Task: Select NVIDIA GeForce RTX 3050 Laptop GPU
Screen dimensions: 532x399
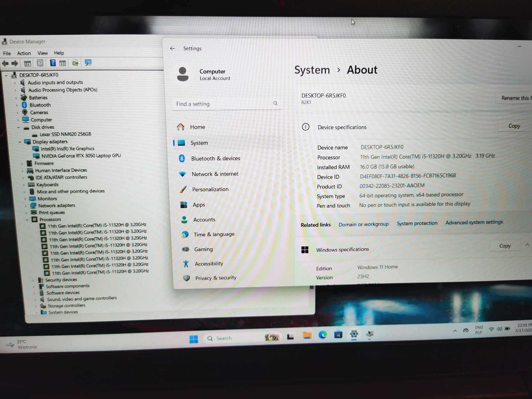Action: tap(81, 156)
